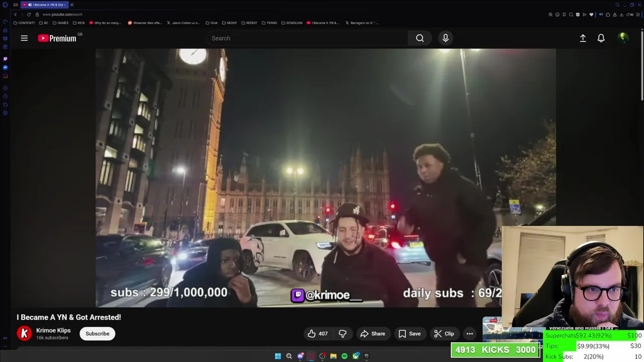The height and width of the screenshot is (362, 644).
Task: Open the YouTube account avatar menu
Action: [622, 38]
